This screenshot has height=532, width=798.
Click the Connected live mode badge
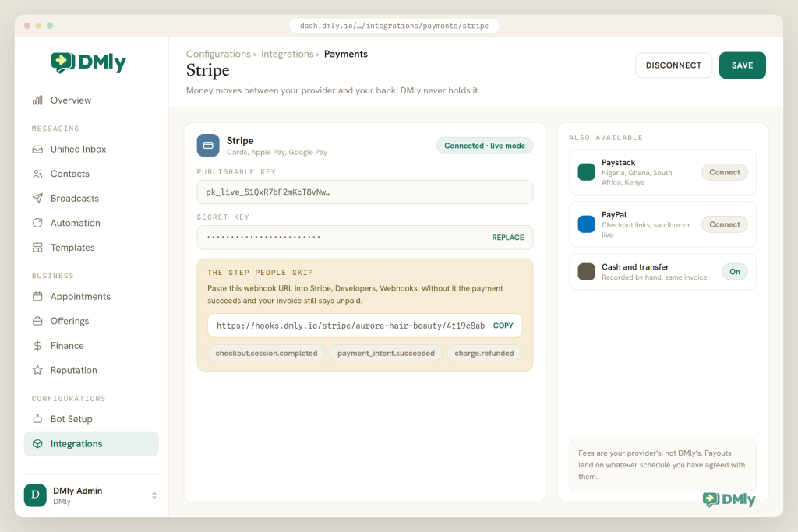[485, 146]
